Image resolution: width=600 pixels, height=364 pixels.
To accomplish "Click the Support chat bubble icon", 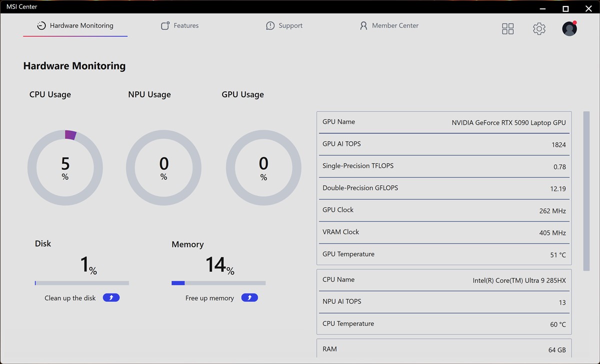I will click(270, 25).
